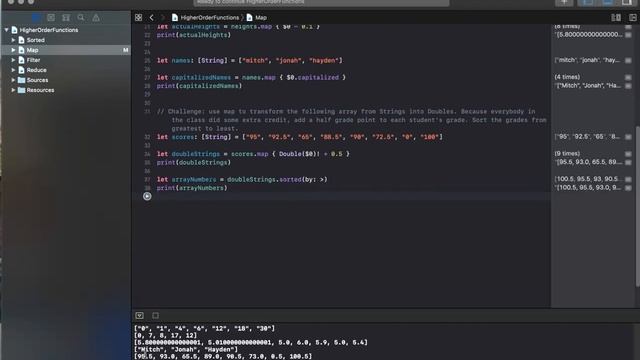Click the Challenge comment text

point(351,120)
